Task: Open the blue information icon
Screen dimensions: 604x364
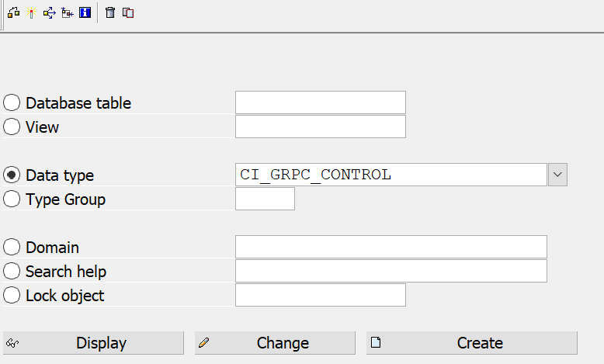Action: (85, 12)
